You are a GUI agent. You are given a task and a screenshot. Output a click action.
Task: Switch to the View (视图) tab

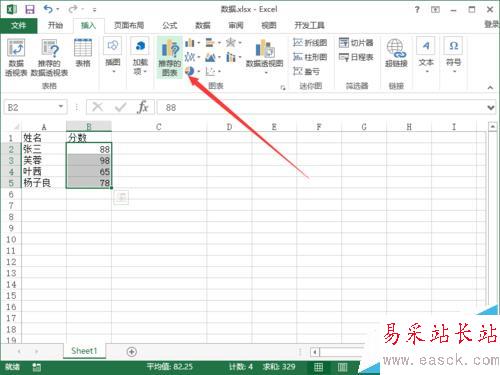pyautogui.click(x=269, y=25)
